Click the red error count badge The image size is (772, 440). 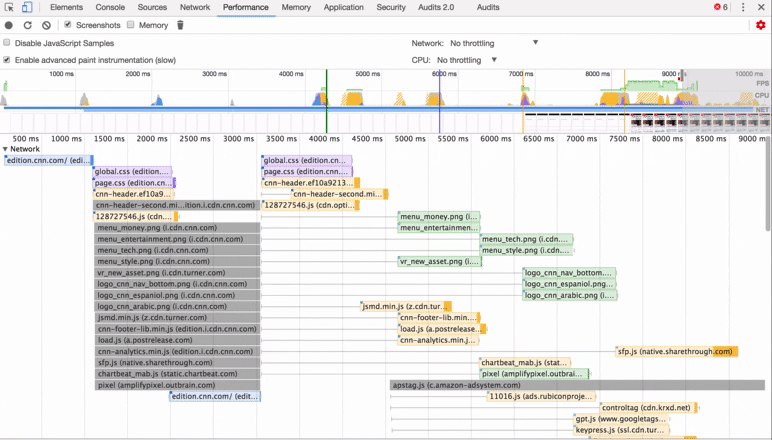click(721, 7)
